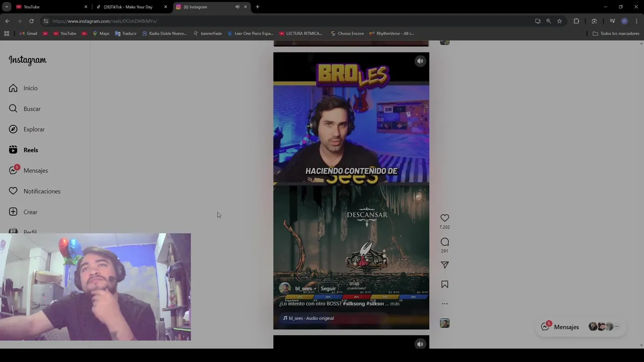Mute the Instagram tab audio icon
644x362 pixels.
(237, 7)
